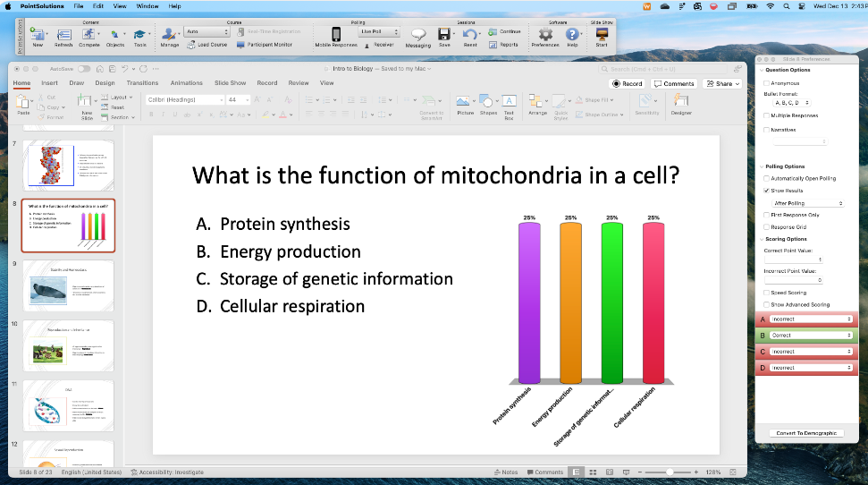Open the Messaging tool
Screen dimensions: 868x485
tap(417, 36)
